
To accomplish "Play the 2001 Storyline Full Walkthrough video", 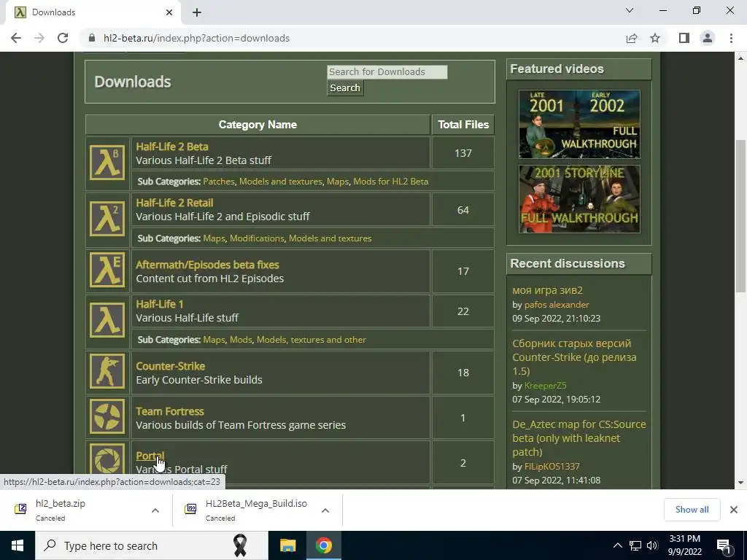I will point(579,199).
